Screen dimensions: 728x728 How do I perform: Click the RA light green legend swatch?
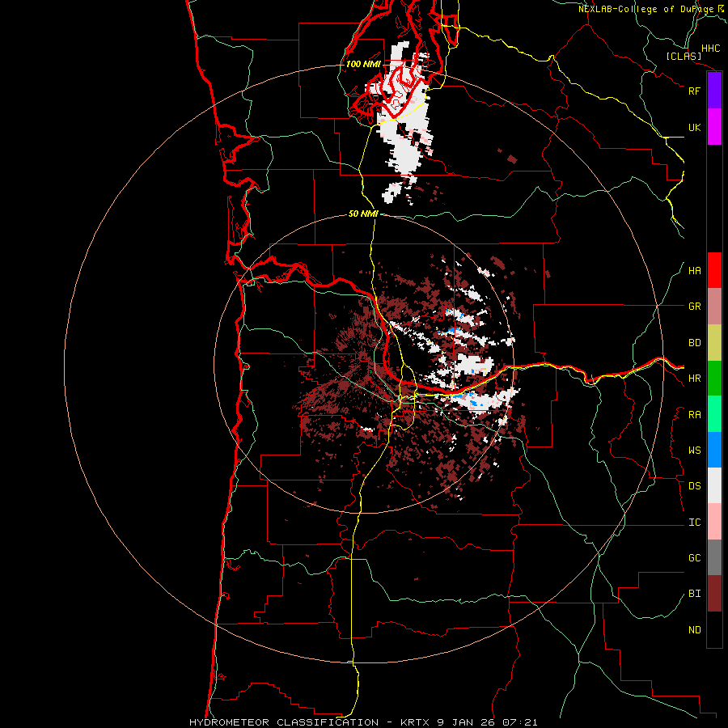(714, 414)
